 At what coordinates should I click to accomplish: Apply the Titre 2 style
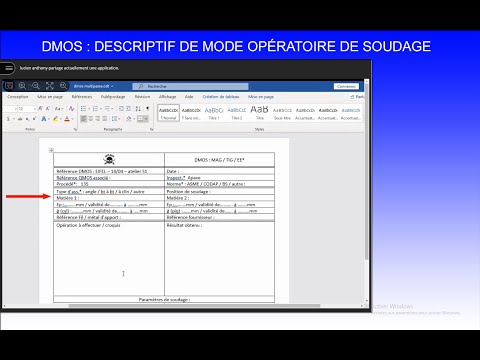point(237,113)
